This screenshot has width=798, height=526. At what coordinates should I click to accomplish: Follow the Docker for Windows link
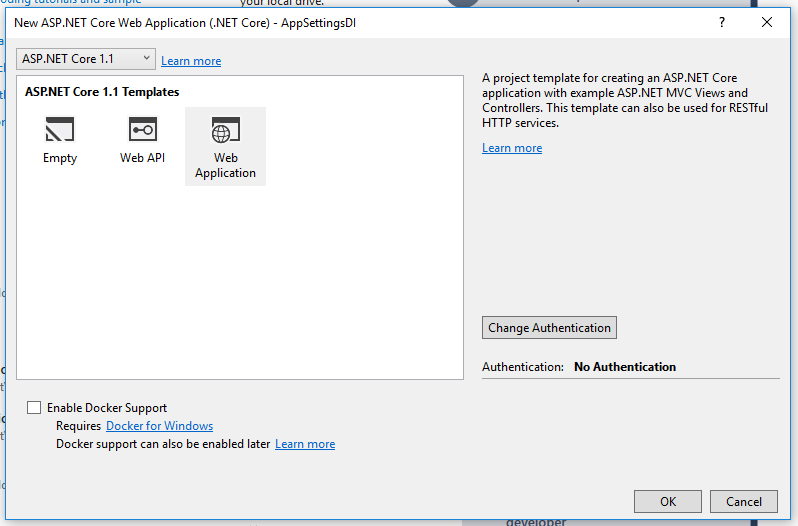(x=159, y=426)
